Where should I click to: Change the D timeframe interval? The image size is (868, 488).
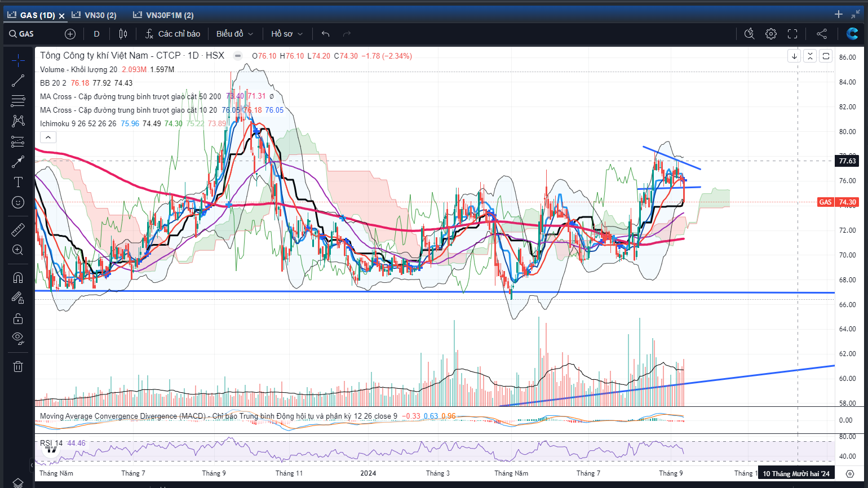[x=96, y=34]
